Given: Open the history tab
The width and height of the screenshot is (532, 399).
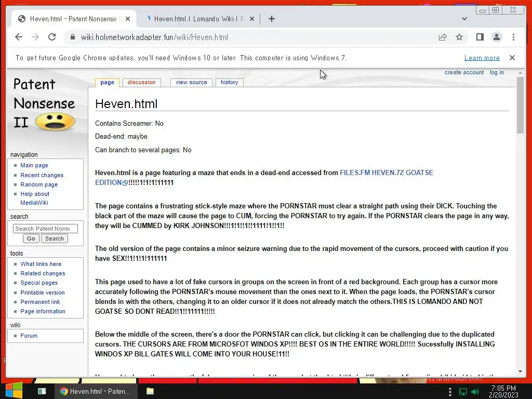Looking at the screenshot, I should (229, 82).
